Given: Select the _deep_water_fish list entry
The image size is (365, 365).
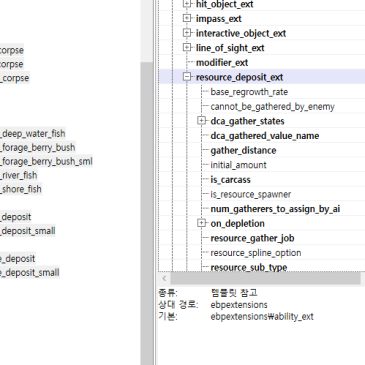Looking at the screenshot, I should pos(33,134).
